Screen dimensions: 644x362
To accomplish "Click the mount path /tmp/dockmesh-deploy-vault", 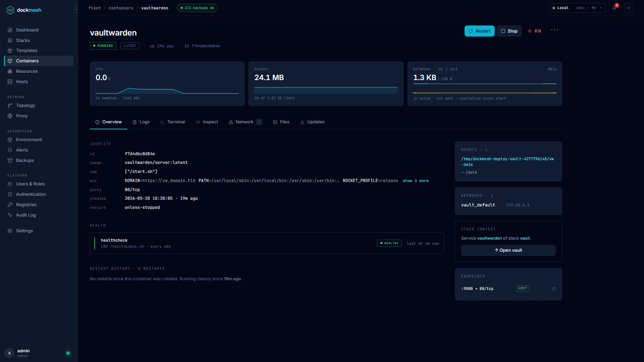I will (507, 162).
